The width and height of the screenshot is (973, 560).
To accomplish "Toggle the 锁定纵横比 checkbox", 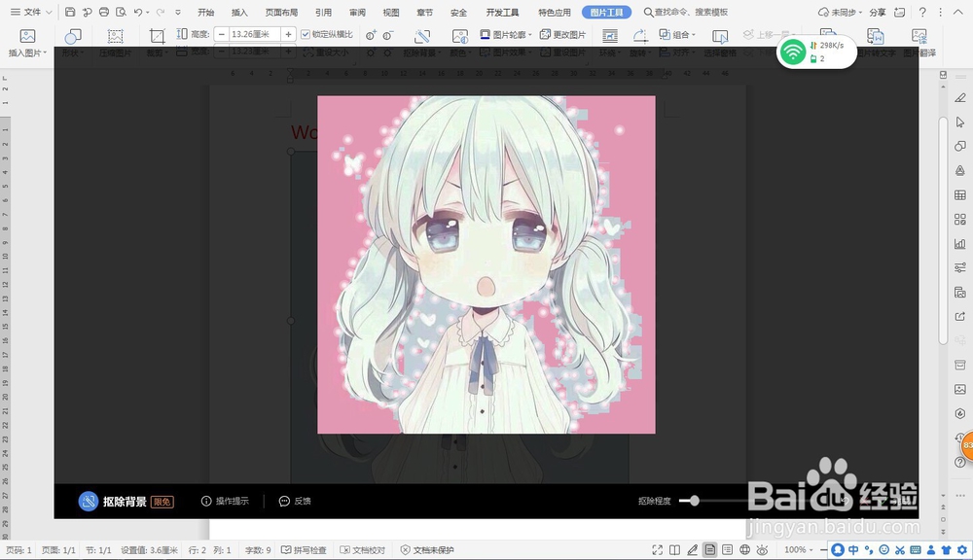I will click(306, 35).
